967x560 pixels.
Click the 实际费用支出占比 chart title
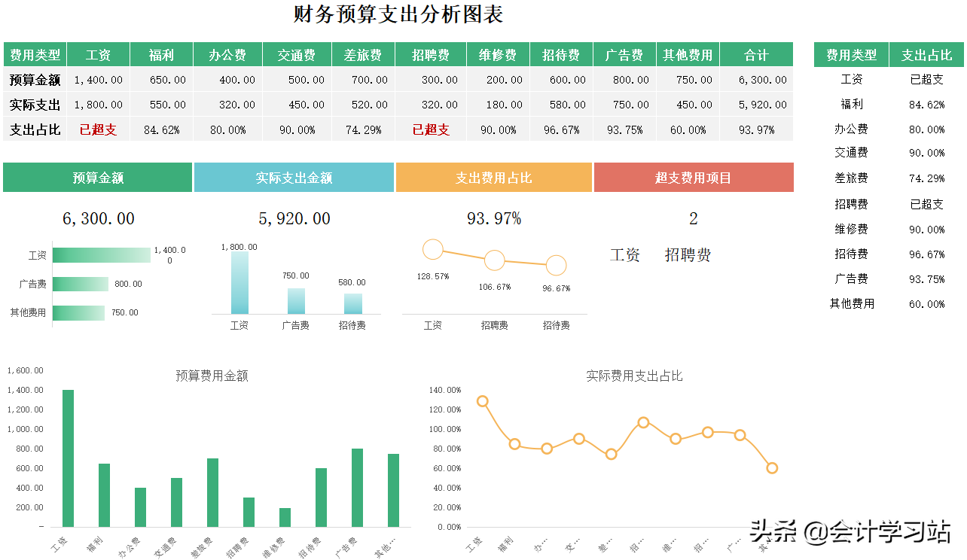coord(635,376)
